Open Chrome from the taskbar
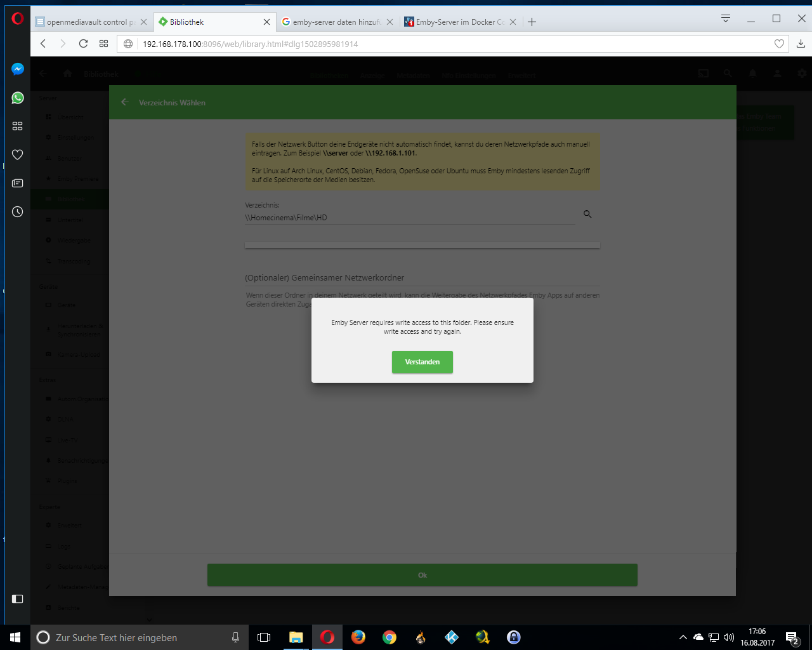This screenshot has height=650, width=812. 390,637
